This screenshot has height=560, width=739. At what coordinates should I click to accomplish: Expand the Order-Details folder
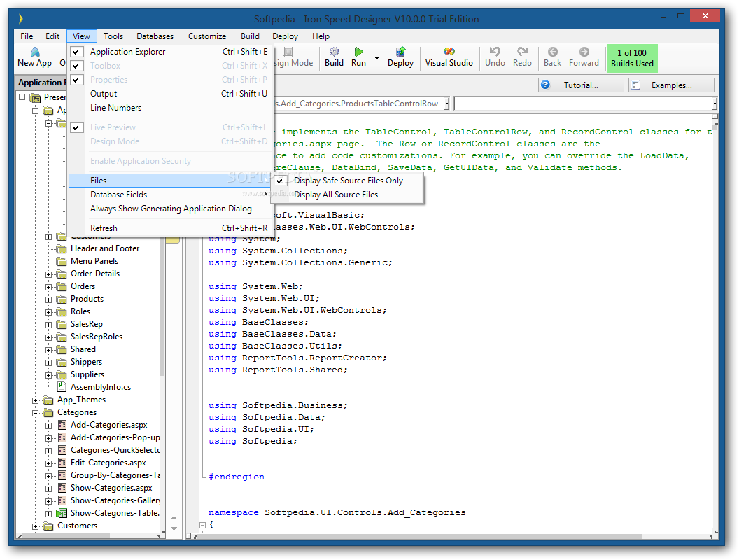click(48, 274)
